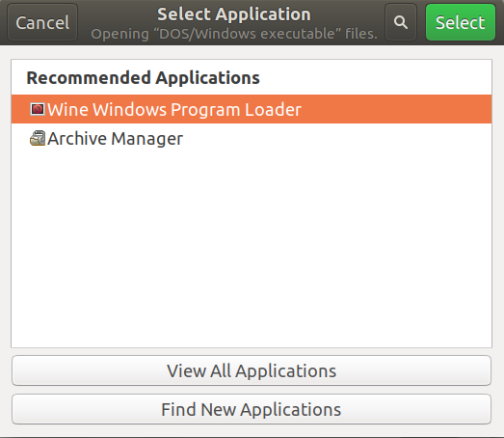Image resolution: width=504 pixels, height=438 pixels.
Task: Show the View All Applications list
Action: pyautogui.click(x=252, y=370)
